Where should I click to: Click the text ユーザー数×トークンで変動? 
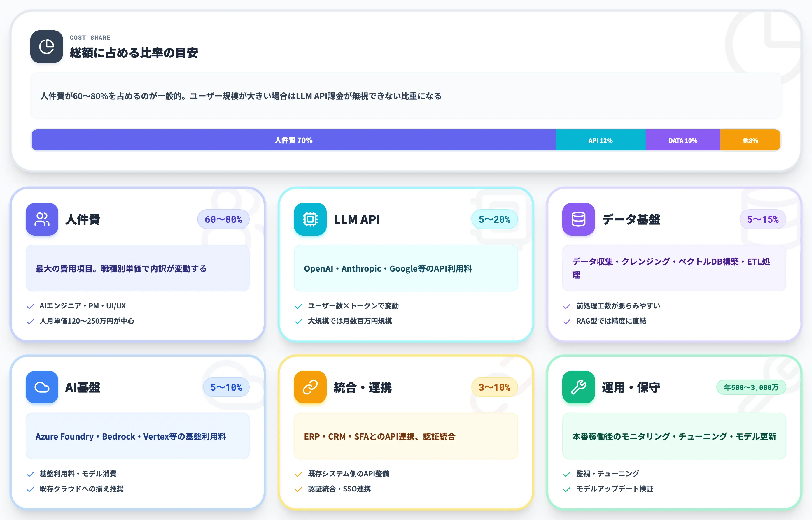(353, 306)
